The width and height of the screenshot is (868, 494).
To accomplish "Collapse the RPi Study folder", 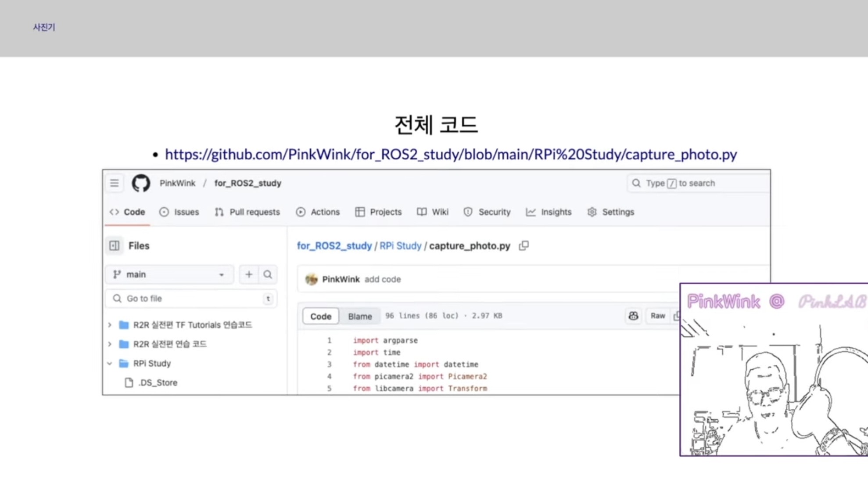I will [x=110, y=364].
